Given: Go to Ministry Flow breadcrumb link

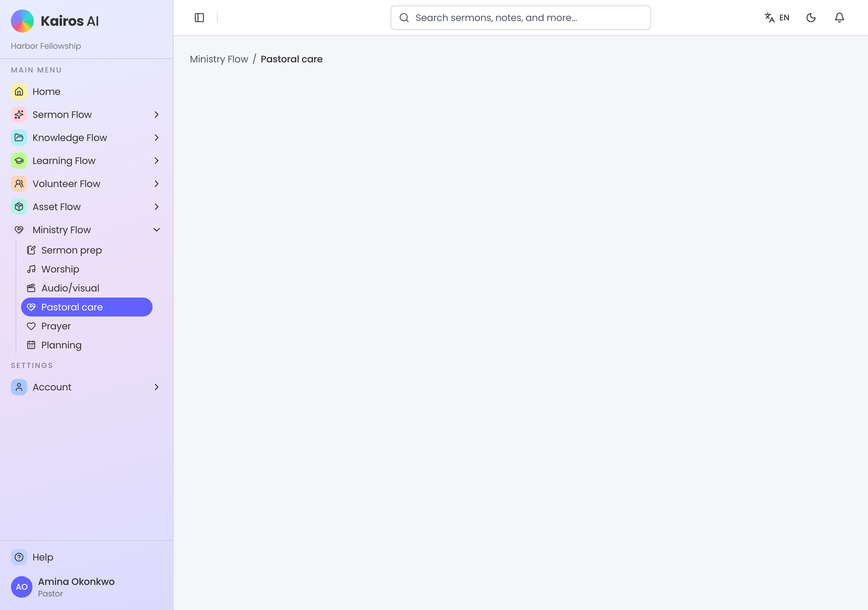Looking at the screenshot, I should (x=219, y=59).
